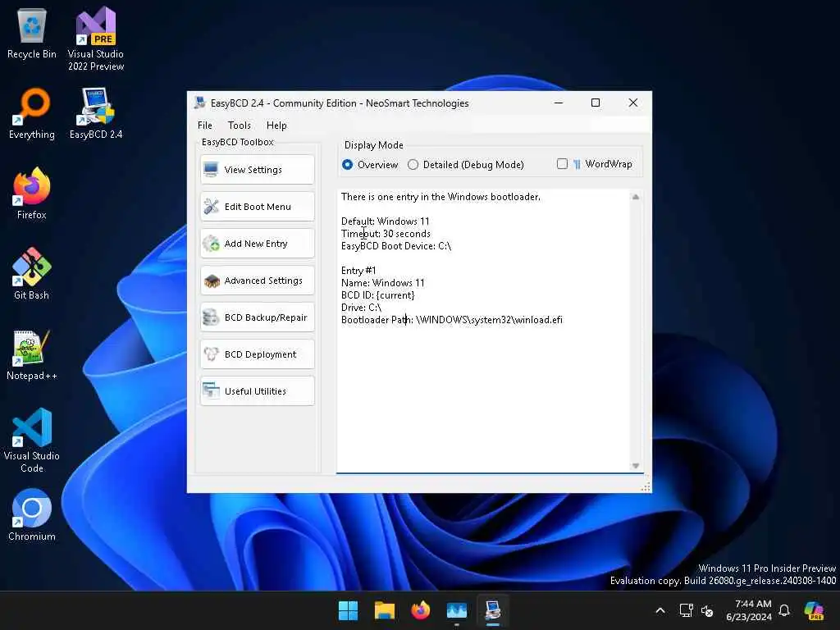
Task: Open the Advanced Settings section
Action: 258,281
